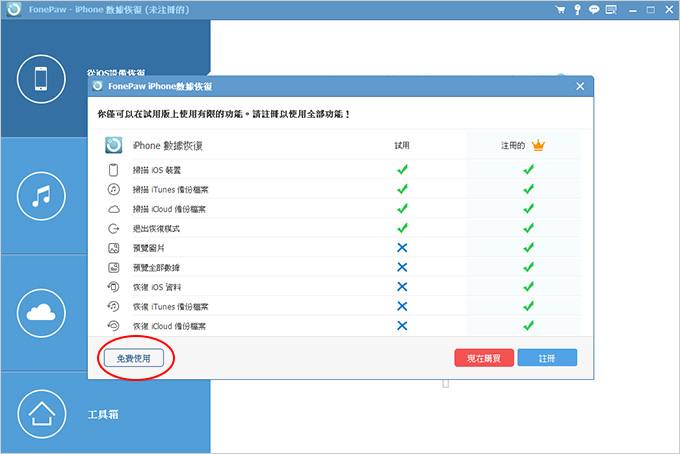Open the feedback speech bubble icon
The width and height of the screenshot is (680, 454).
tap(594, 10)
